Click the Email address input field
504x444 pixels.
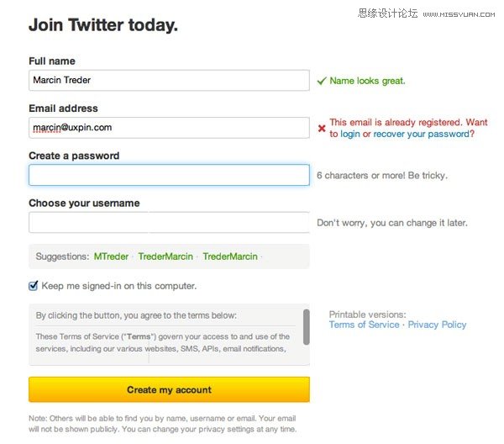tap(169, 128)
